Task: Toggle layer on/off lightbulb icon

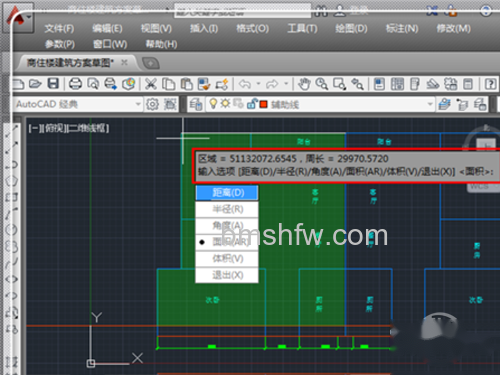Action: click(213, 104)
